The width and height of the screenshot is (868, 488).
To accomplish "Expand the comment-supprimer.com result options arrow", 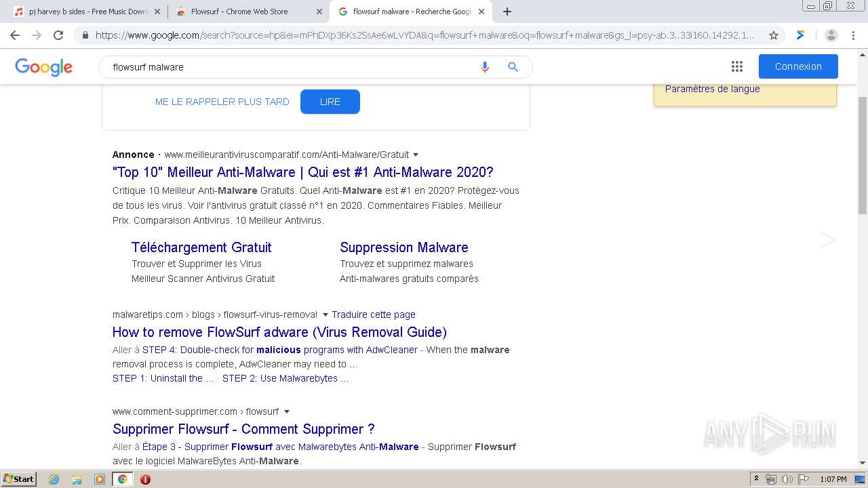I will tap(287, 411).
